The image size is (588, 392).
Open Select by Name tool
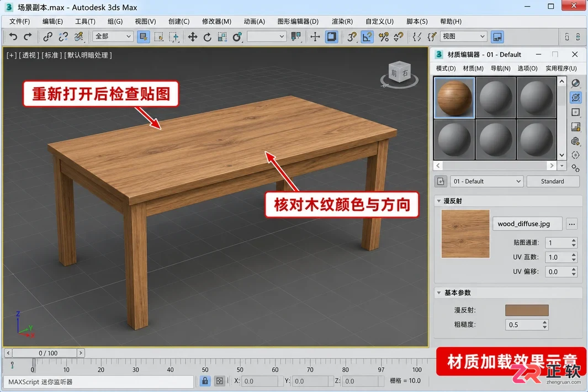(159, 37)
